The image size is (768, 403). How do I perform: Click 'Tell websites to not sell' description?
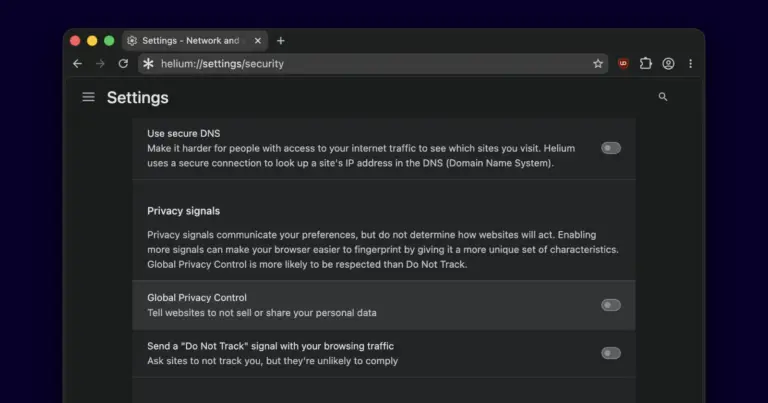(262, 313)
